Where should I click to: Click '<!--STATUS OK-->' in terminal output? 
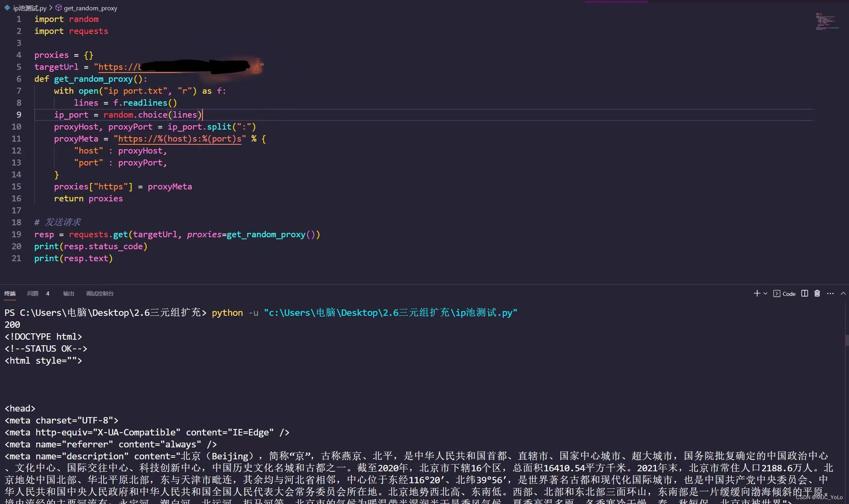[x=46, y=348]
